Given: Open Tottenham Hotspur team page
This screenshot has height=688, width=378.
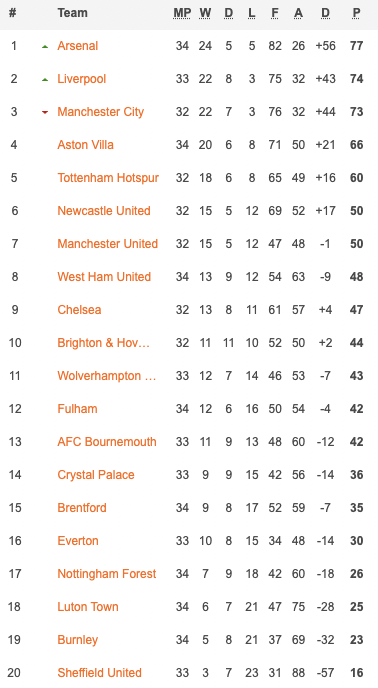Looking at the screenshot, I should tap(108, 178).
